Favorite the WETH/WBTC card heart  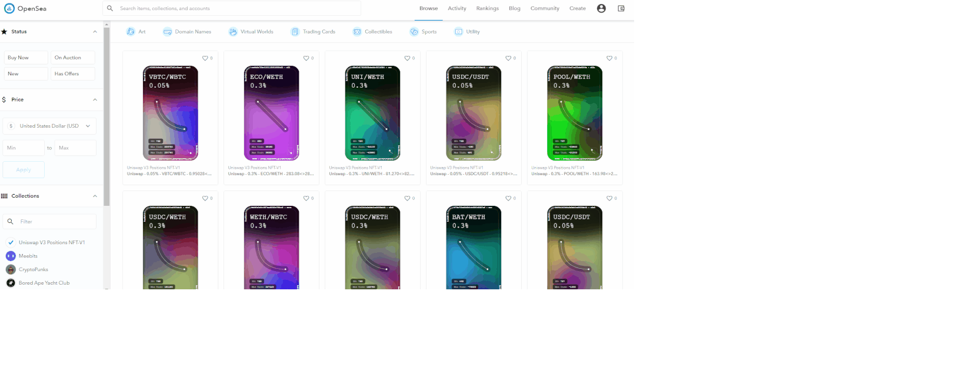(x=306, y=198)
